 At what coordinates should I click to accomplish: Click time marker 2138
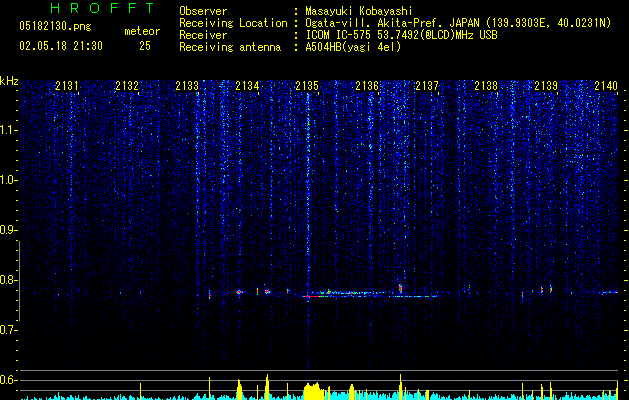(x=486, y=86)
